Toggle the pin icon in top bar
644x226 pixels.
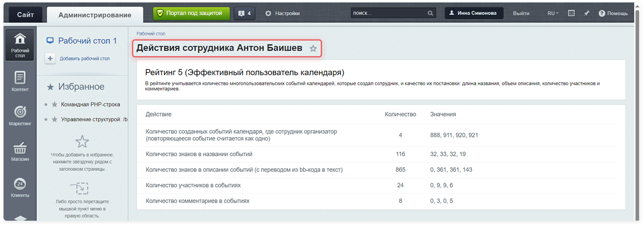pyautogui.click(x=586, y=13)
